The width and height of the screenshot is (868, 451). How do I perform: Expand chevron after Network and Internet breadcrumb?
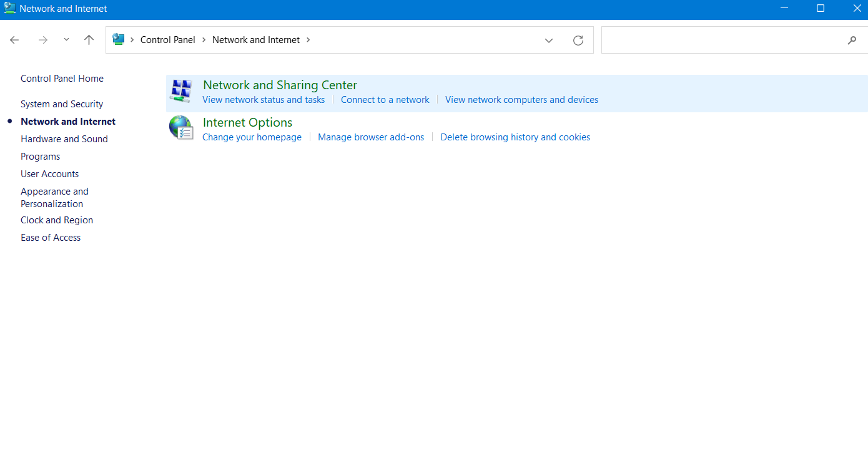pos(308,40)
